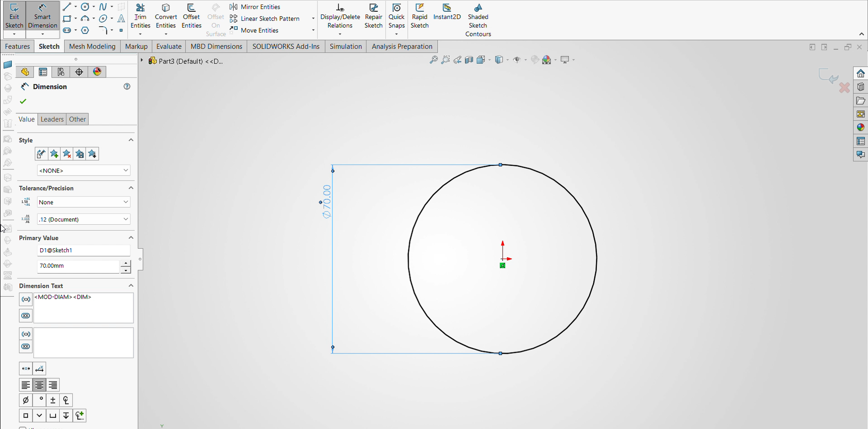This screenshot has height=429, width=868.
Task: Open the <NONE> style dropdown
Action: coord(84,170)
